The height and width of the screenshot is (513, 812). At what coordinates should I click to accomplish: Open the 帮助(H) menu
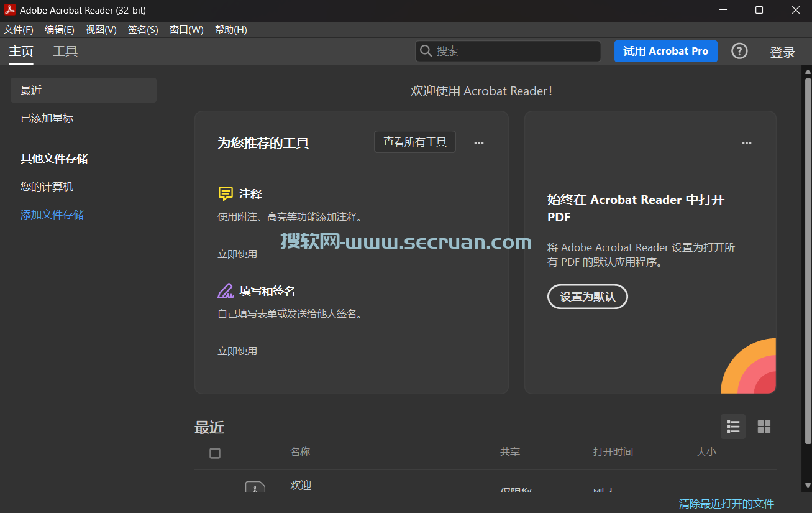click(231, 30)
